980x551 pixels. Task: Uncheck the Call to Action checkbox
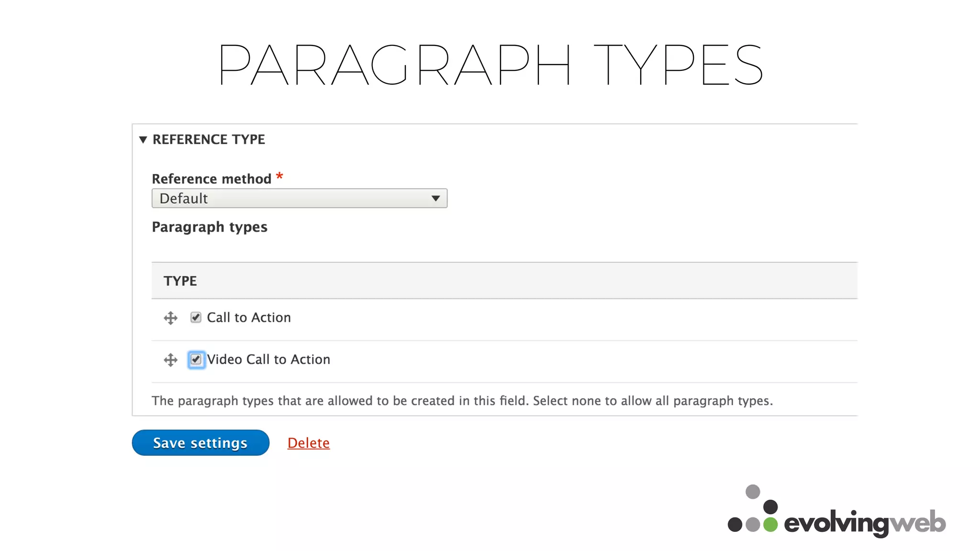tap(196, 318)
